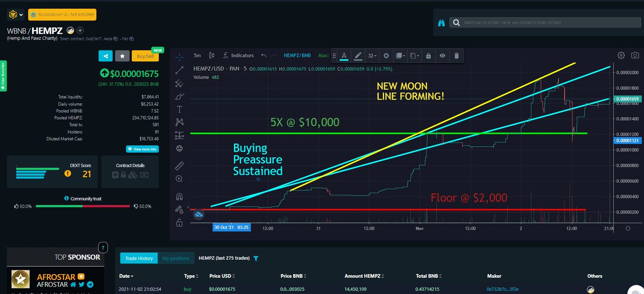
Task: Select the pitchfork drawing tool
Action: [179, 82]
